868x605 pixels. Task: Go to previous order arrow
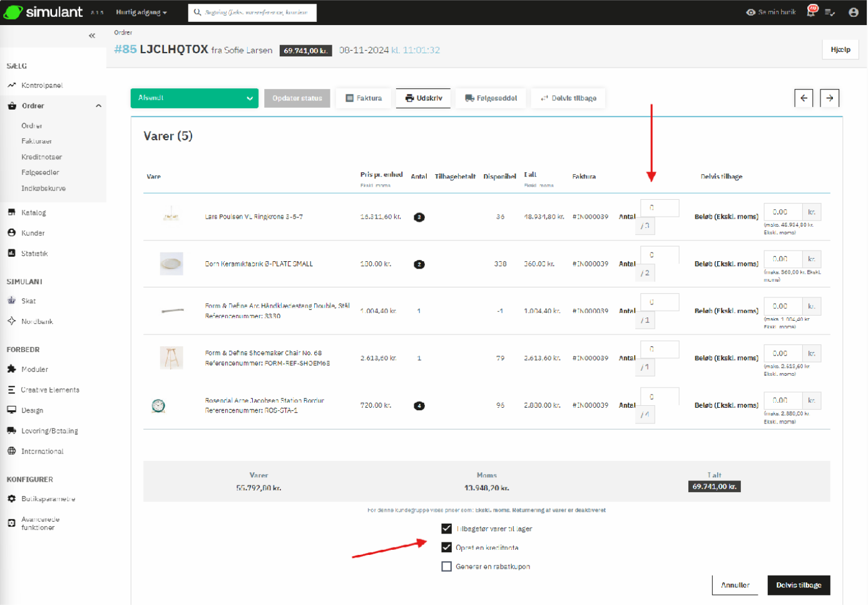pos(804,98)
